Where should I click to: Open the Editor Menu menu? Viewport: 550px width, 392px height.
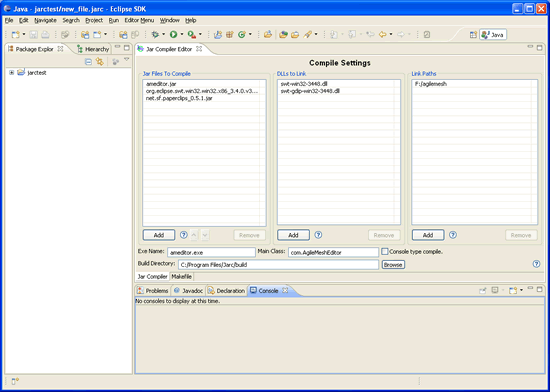139,20
